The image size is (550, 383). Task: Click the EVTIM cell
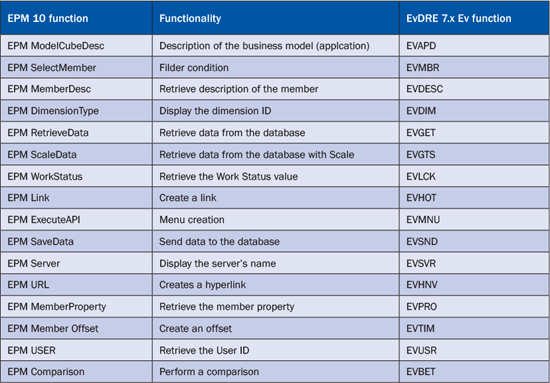coord(474,328)
